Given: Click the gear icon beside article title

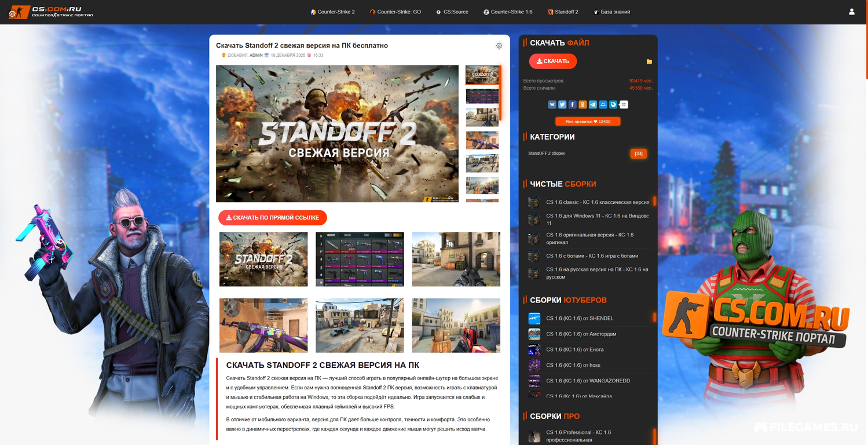Looking at the screenshot, I should coord(499,46).
